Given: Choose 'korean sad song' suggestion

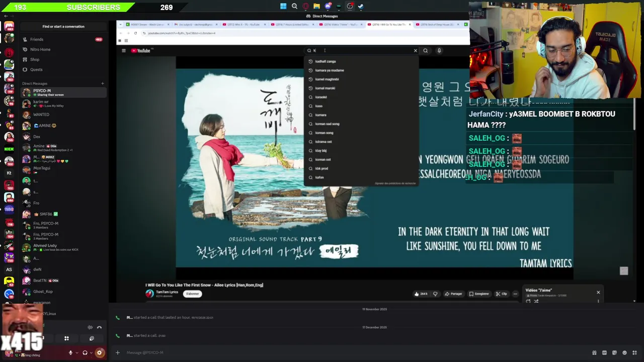Looking at the screenshot, I should point(361,124).
